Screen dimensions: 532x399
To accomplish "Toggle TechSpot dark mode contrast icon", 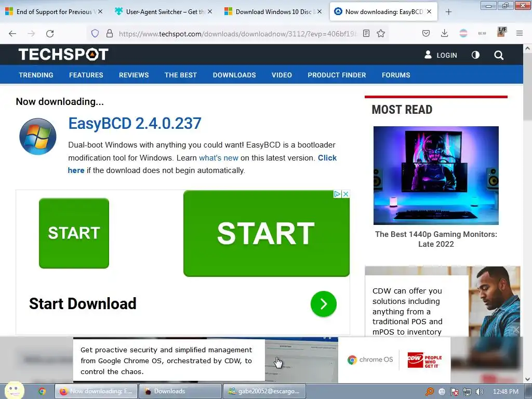I will pyautogui.click(x=476, y=55).
